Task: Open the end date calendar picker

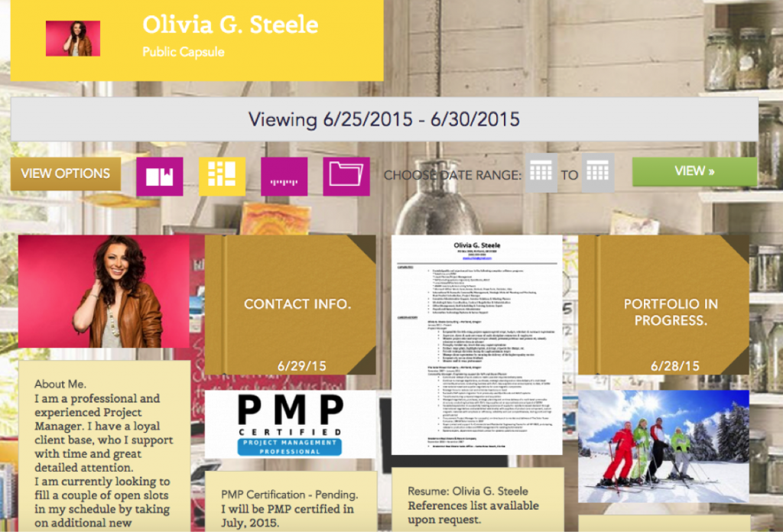Action: [597, 173]
